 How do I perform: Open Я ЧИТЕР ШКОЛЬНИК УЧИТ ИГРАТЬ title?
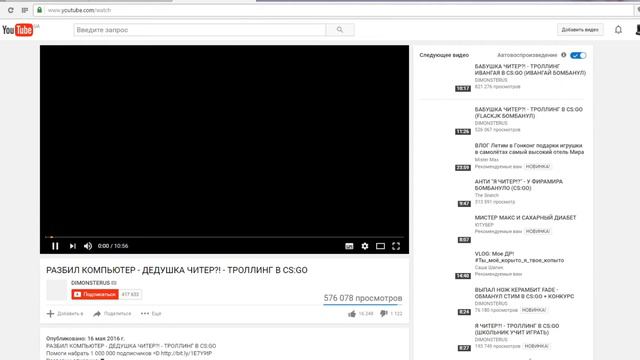point(517,329)
